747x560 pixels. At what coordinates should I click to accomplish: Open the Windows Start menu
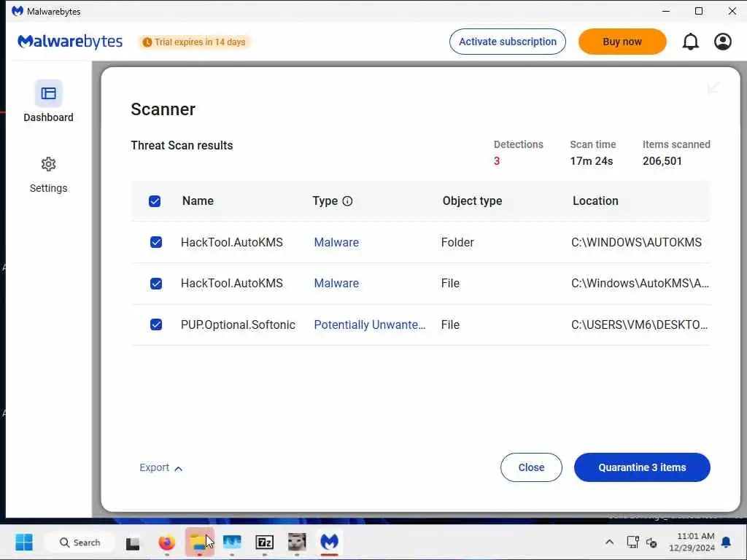24,542
